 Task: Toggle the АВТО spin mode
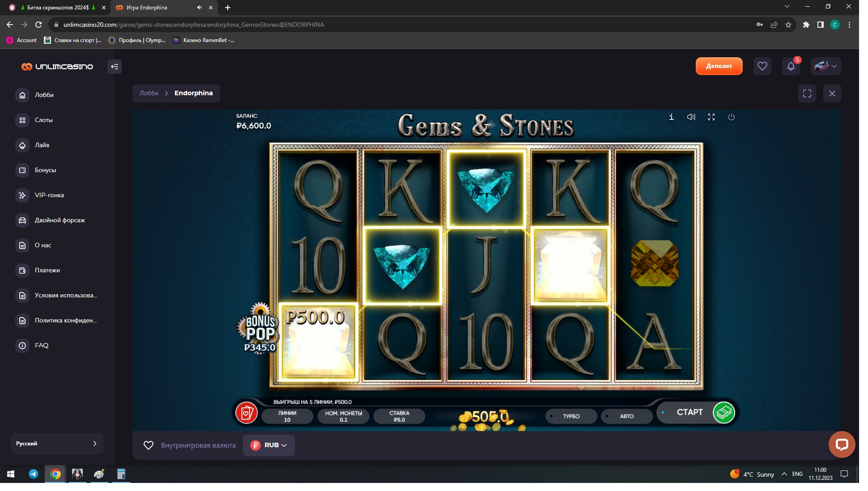point(626,416)
